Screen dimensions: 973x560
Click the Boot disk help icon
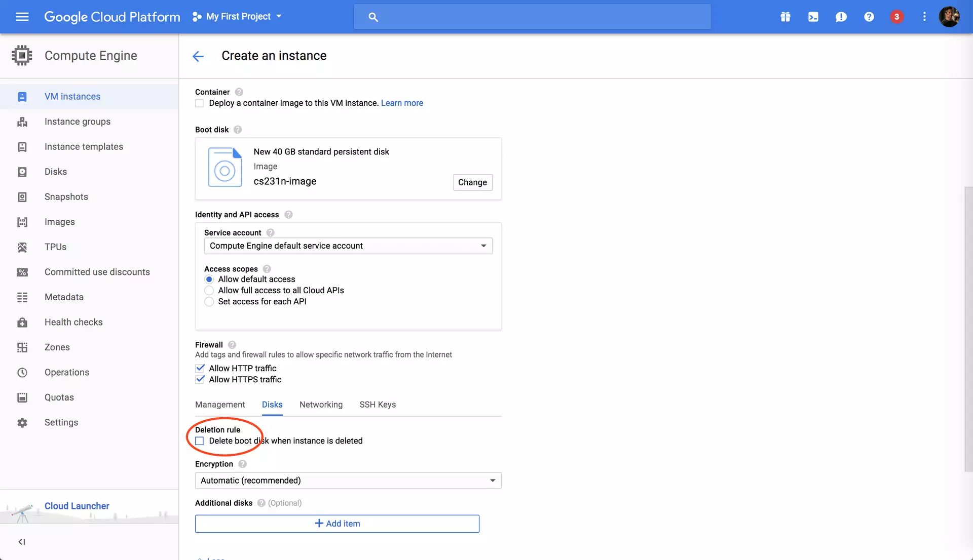[x=238, y=130]
